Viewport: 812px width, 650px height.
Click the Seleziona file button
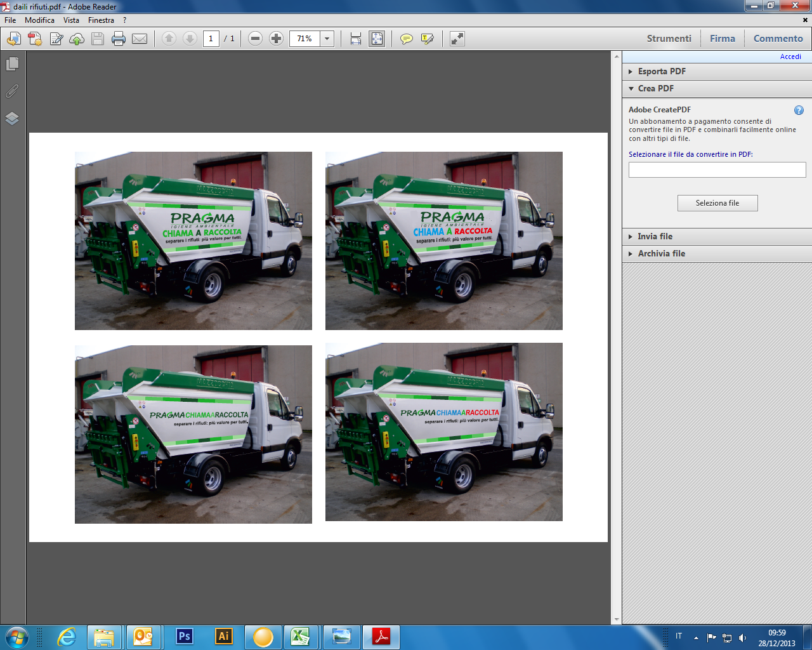click(x=717, y=203)
